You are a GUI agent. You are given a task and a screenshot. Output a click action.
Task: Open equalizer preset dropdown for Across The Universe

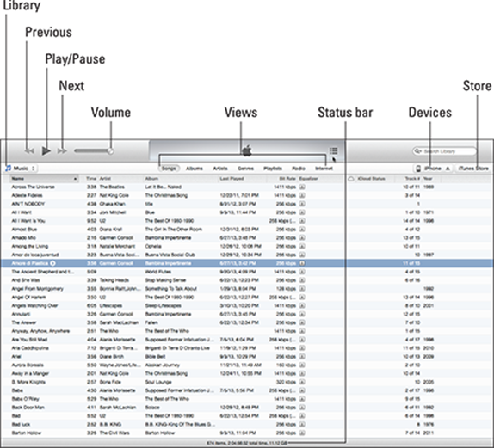point(302,187)
